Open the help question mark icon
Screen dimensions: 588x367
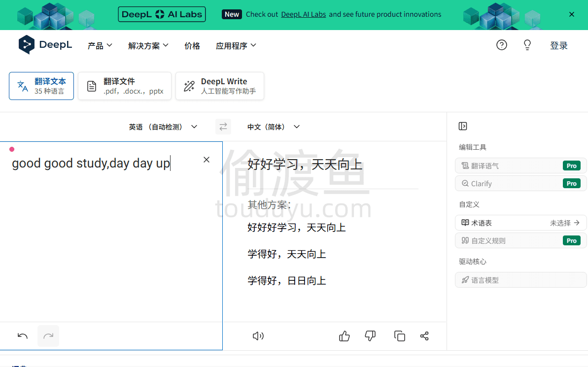[x=501, y=45]
